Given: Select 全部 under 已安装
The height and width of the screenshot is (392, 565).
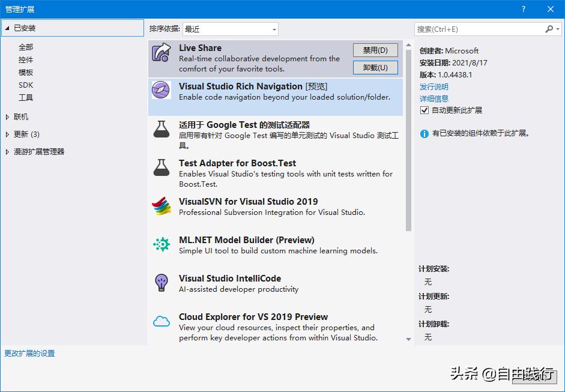Looking at the screenshot, I should click(26, 46).
